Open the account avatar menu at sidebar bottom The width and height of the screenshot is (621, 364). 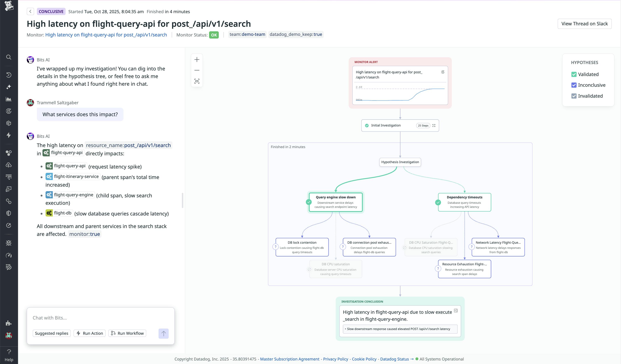9,336
